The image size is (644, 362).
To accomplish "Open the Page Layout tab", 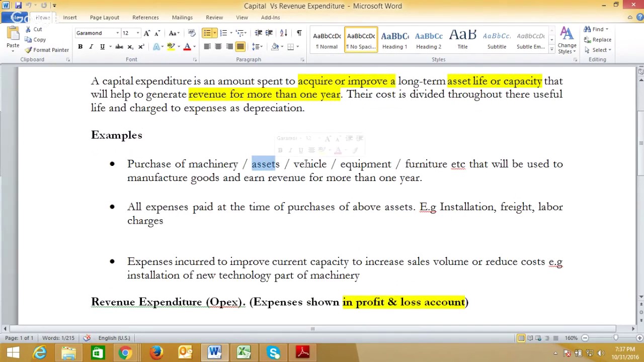I will [x=105, y=18].
